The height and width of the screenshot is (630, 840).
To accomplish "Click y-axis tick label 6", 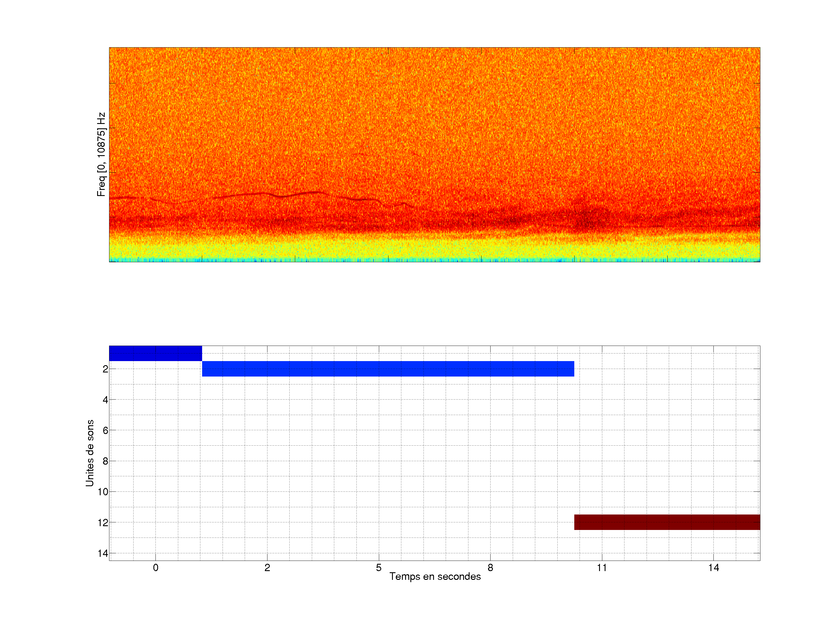I will [x=105, y=430].
